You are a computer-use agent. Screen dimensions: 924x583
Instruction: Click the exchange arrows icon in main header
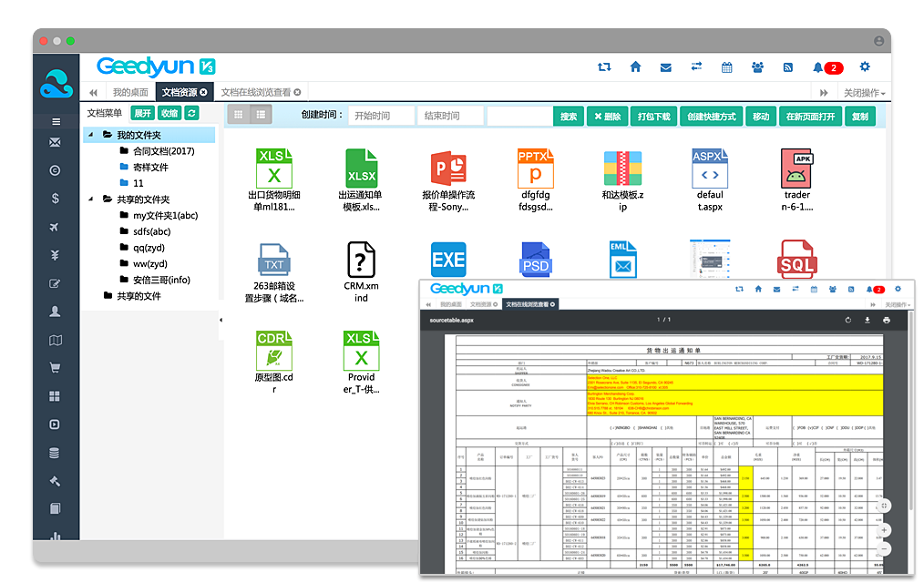coord(696,66)
